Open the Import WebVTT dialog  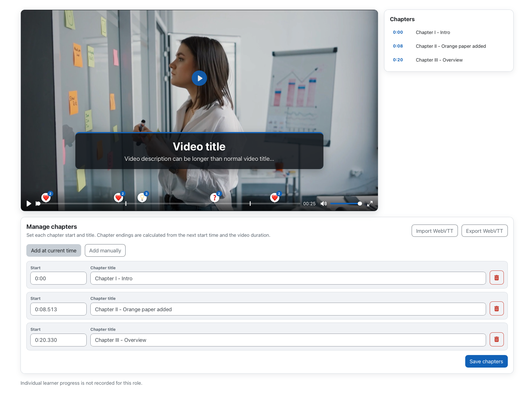tap(434, 231)
